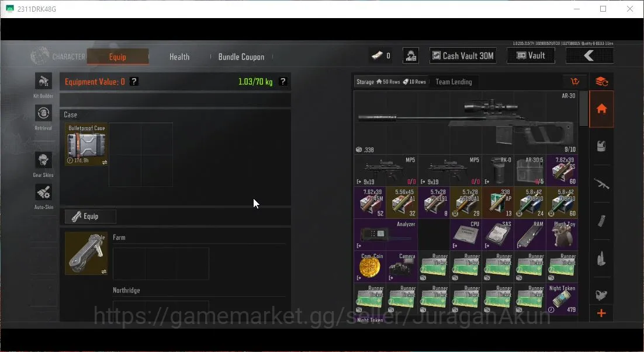The image size is (644, 352).
Task: Open the Kit Builder icon
Action: pos(43,81)
